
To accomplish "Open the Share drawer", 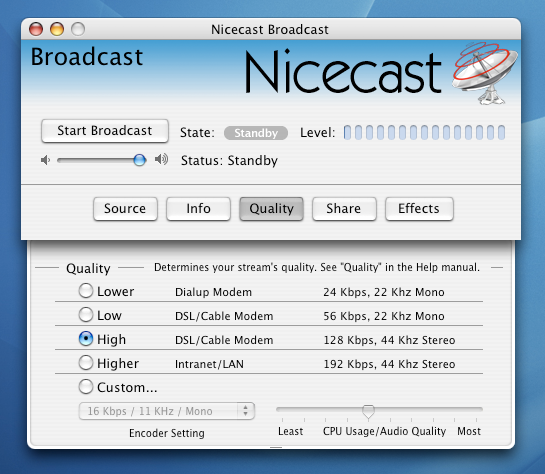I will 344,209.
